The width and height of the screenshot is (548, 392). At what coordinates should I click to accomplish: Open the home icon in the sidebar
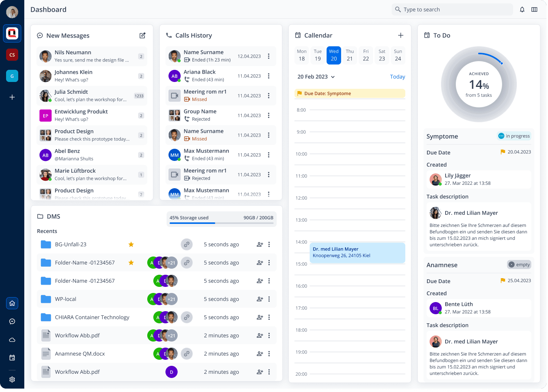pos(12,303)
